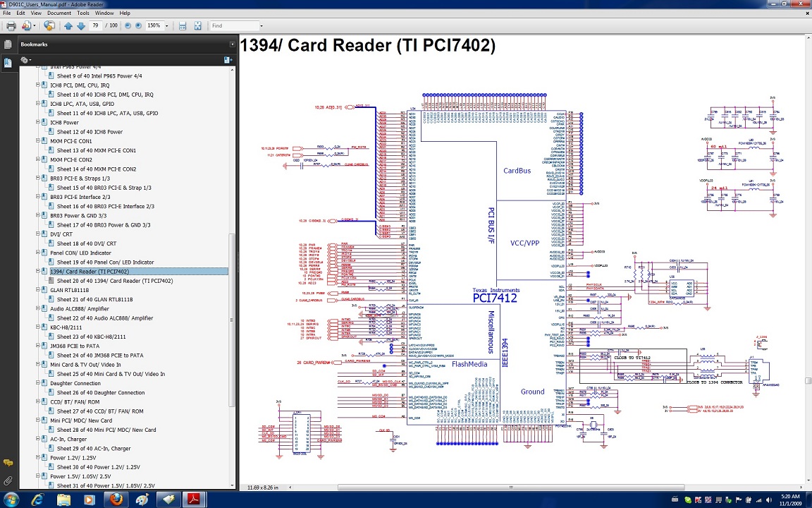The width and height of the screenshot is (812, 508).
Task: Open the File menu
Action: [7, 13]
